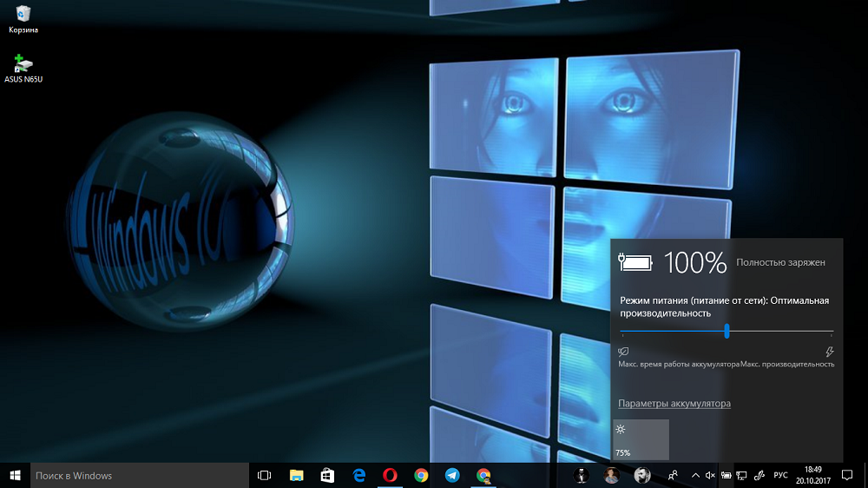Open the Windows Ink Workspace pen icon

coord(759,475)
